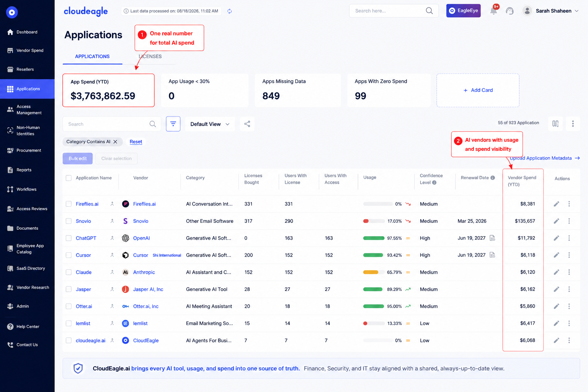Click the Bulk edit button
Image resolution: width=588 pixels, height=392 pixels.
pyautogui.click(x=78, y=158)
